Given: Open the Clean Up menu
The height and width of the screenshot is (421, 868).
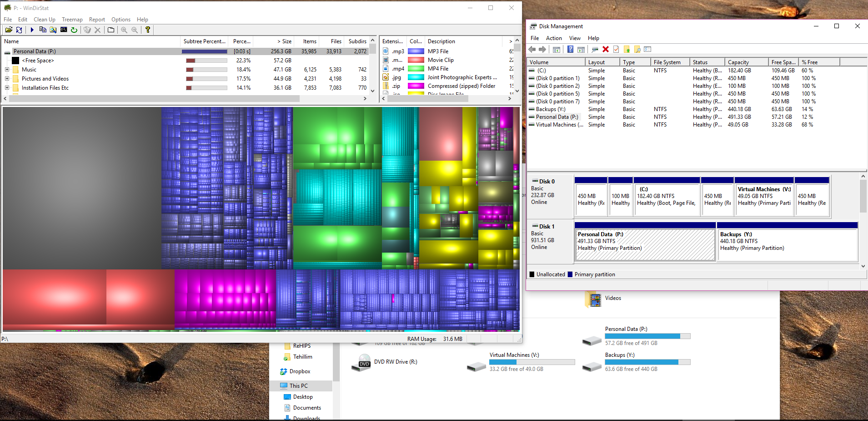Looking at the screenshot, I should (x=44, y=20).
